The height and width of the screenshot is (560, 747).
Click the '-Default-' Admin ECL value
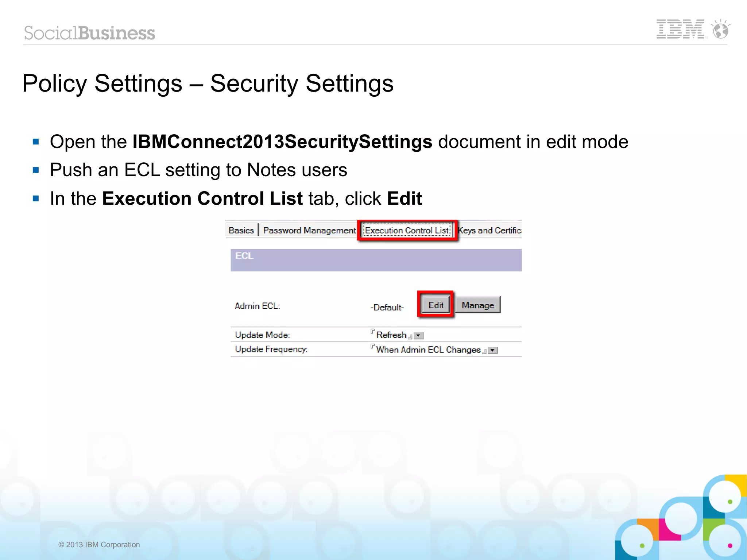coord(387,307)
